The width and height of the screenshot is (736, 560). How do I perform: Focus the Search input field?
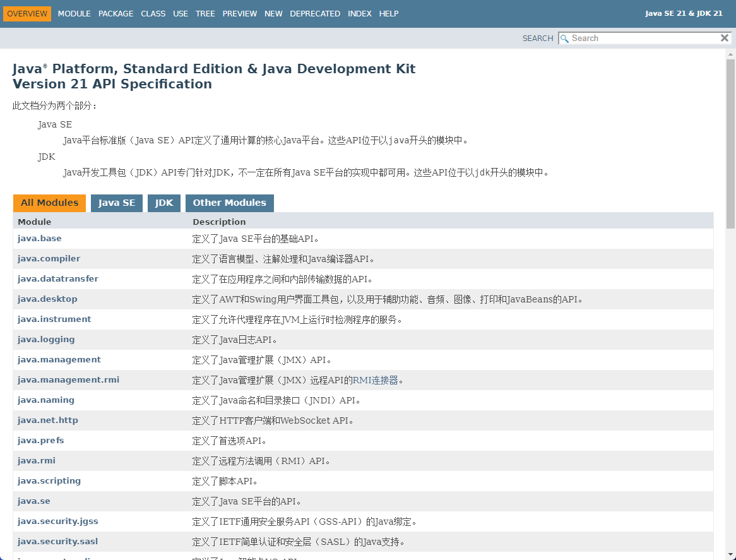coord(645,39)
